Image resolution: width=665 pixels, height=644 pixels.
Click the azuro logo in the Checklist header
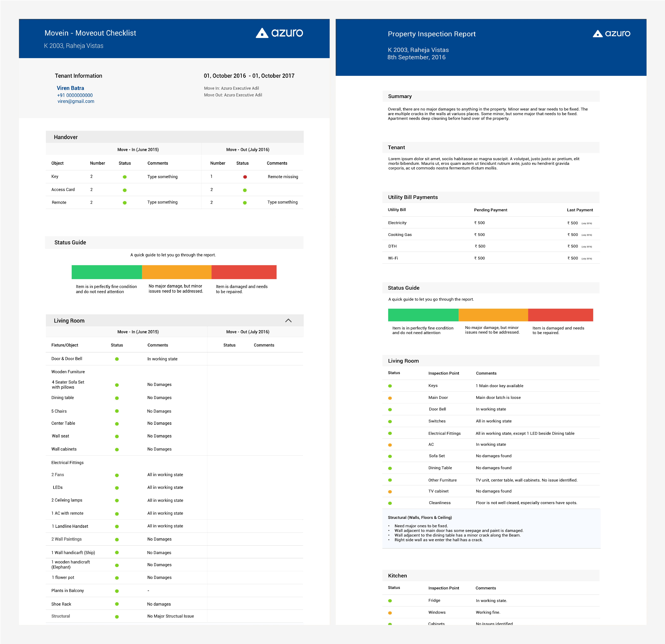click(x=279, y=33)
